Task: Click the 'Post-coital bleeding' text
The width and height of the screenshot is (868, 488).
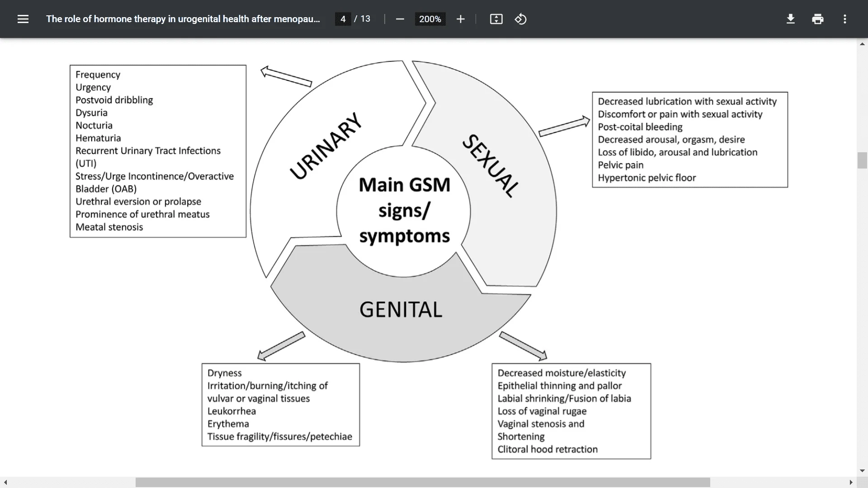Action: [640, 127]
